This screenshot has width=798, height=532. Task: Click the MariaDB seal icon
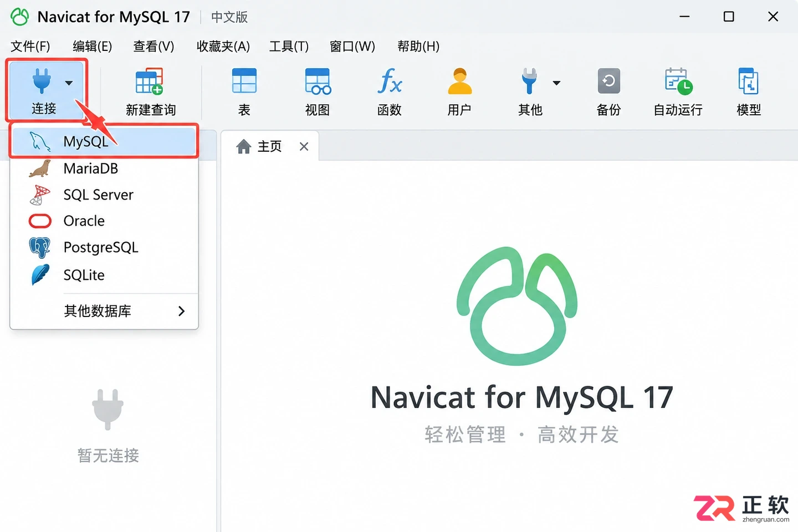point(40,168)
